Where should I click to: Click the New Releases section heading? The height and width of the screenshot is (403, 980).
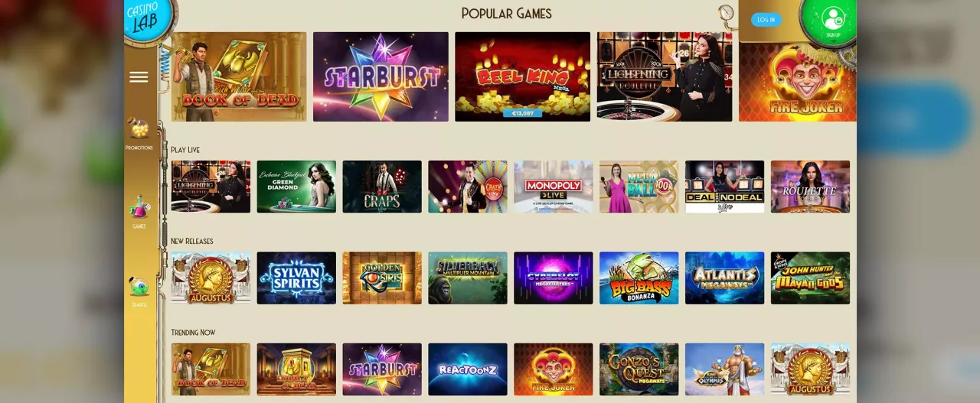click(x=192, y=241)
